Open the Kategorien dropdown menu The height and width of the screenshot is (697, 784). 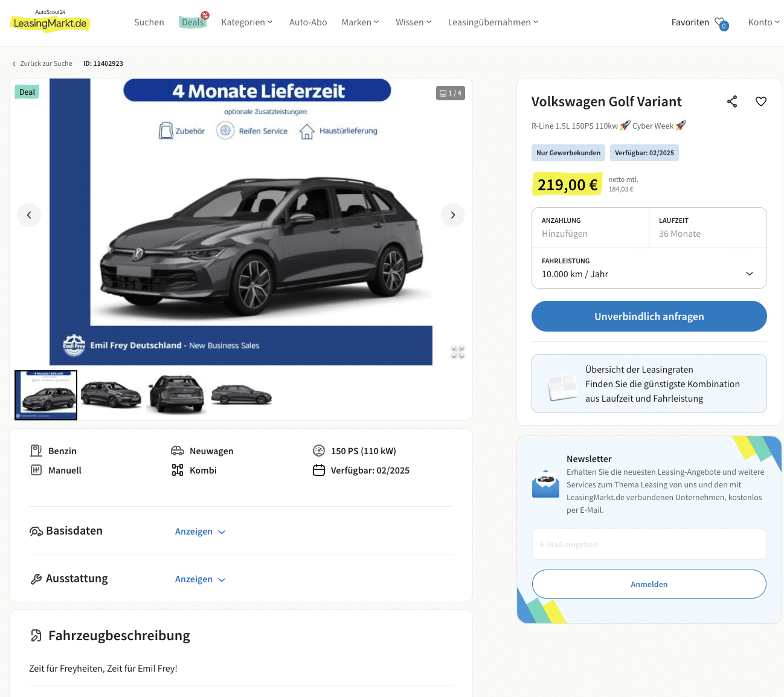pos(247,22)
